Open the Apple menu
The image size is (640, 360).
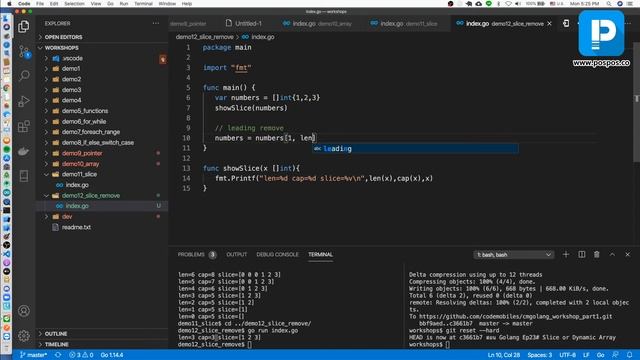(9, 4)
